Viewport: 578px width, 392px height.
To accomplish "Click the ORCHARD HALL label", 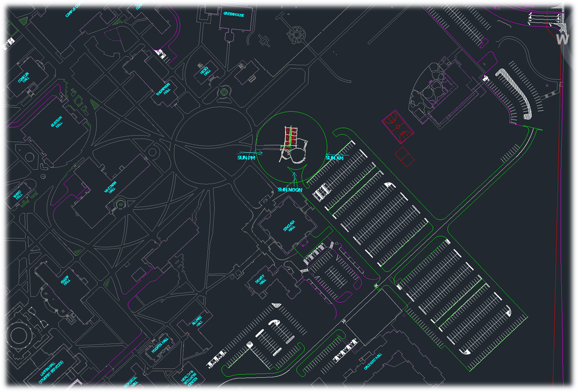I will pos(373,362).
